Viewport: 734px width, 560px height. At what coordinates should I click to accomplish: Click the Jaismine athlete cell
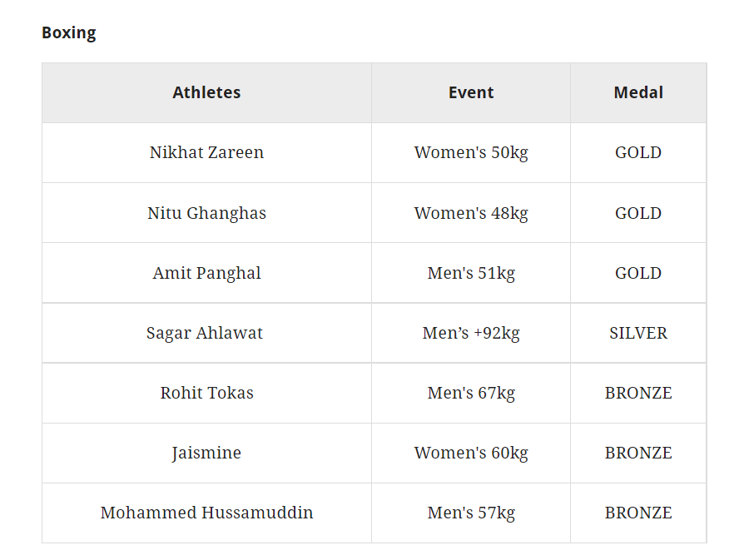pyautogui.click(x=206, y=453)
